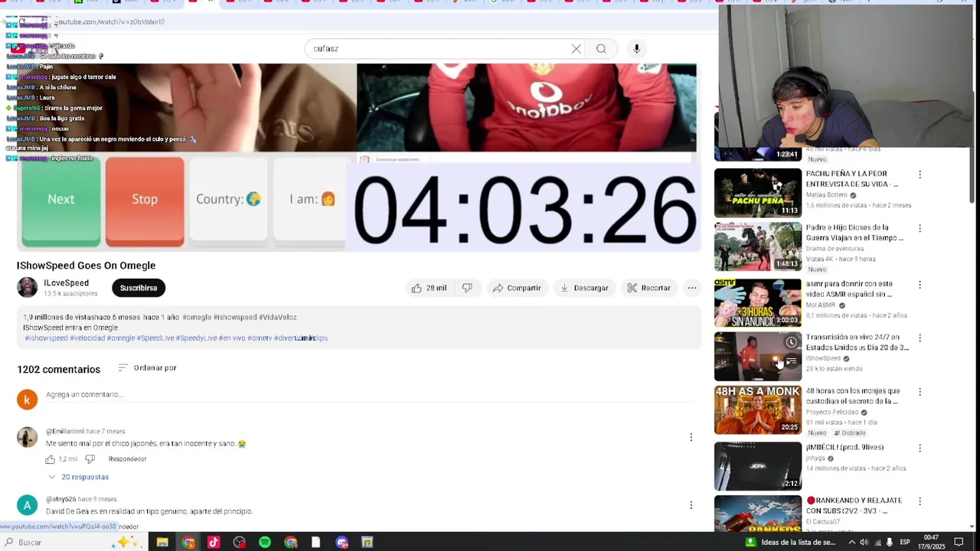Open the '¡IMBÉCIL! (prod. 9lives)' video title
Viewport: 980px width, 551px height.
tap(844, 447)
